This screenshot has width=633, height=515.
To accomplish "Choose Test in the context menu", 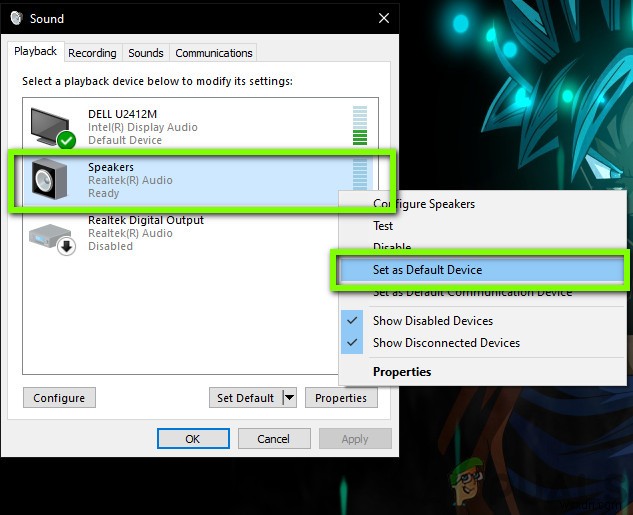I will 383,226.
